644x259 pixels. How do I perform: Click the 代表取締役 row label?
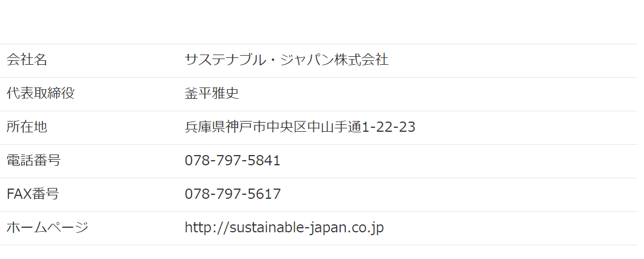pos(40,94)
